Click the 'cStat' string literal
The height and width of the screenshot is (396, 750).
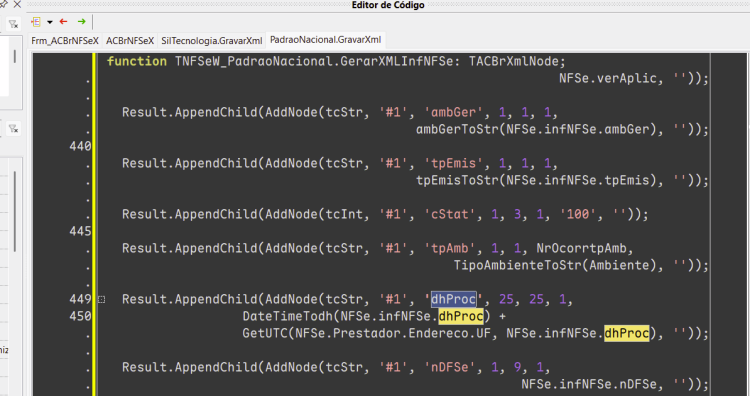click(x=450, y=214)
